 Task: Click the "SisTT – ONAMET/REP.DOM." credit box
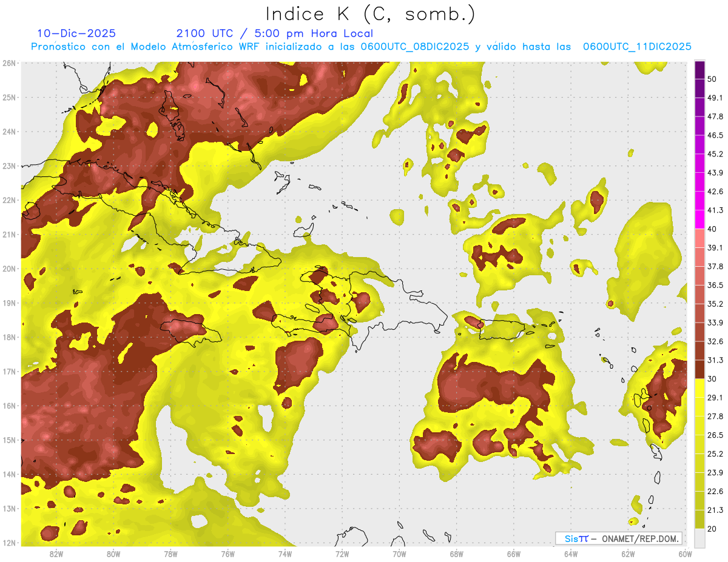[x=618, y=538]
